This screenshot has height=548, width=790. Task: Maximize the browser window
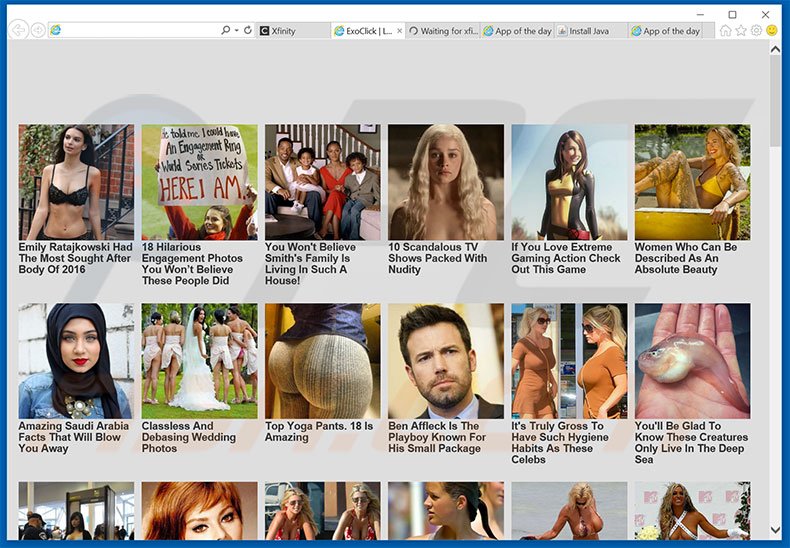(x=733, y=15)
